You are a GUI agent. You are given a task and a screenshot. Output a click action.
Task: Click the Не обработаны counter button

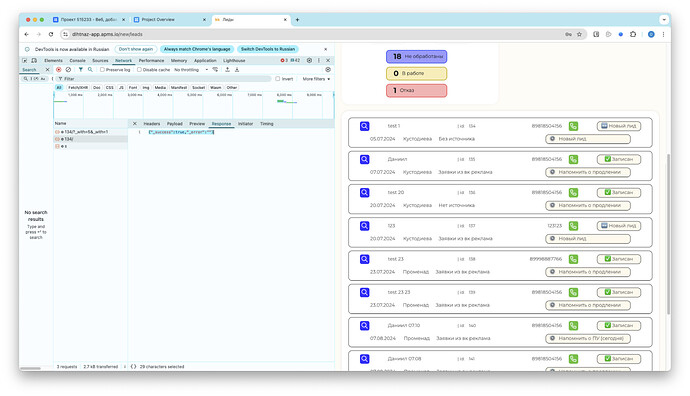(416, 56)
